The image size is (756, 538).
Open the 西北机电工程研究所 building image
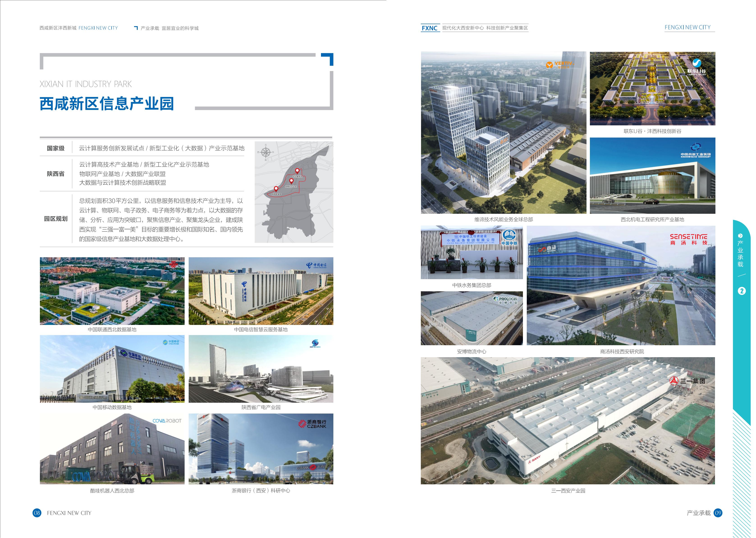[652, 176]
